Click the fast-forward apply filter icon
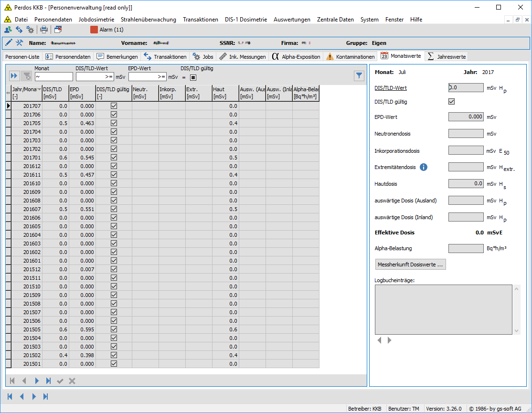 14,76
